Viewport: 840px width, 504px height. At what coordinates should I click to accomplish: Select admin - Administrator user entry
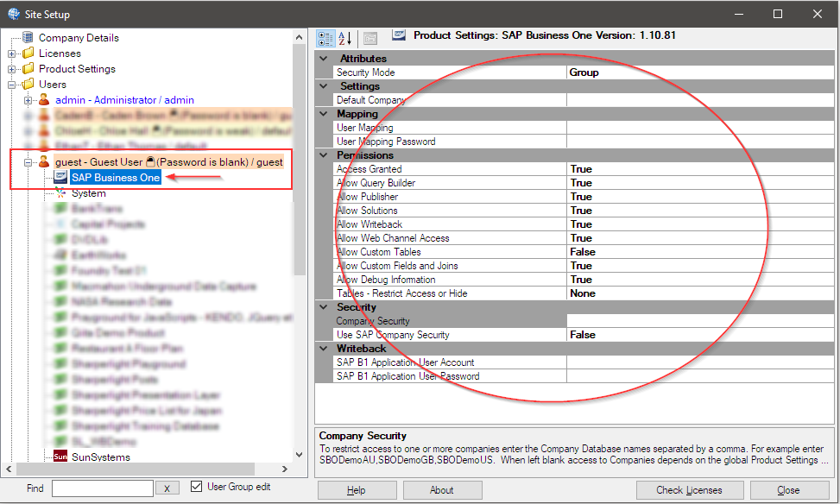[124, 99]
